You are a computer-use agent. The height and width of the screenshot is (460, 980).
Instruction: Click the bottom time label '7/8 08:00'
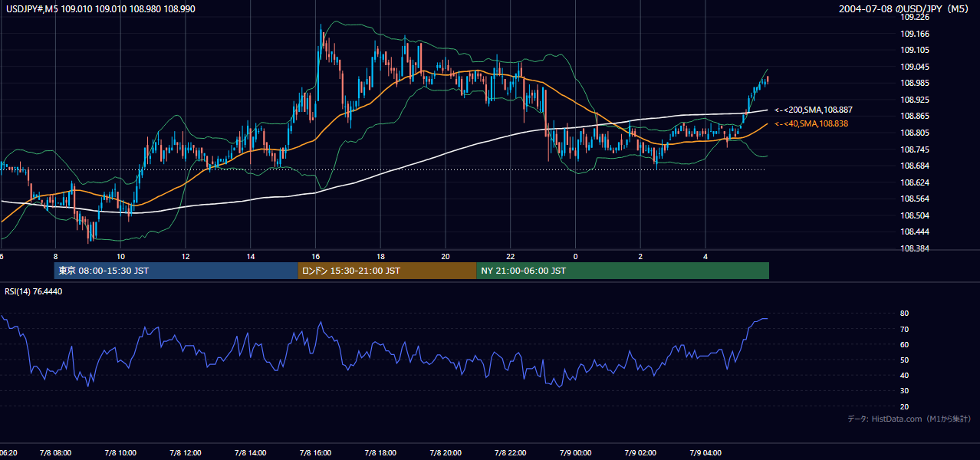tap(55, 453)
